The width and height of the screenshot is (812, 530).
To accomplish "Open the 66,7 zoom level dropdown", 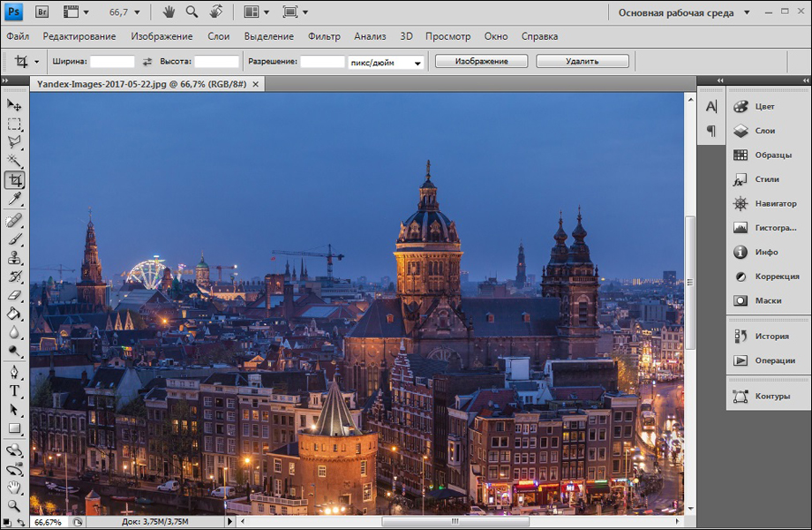I will [137, 12].
